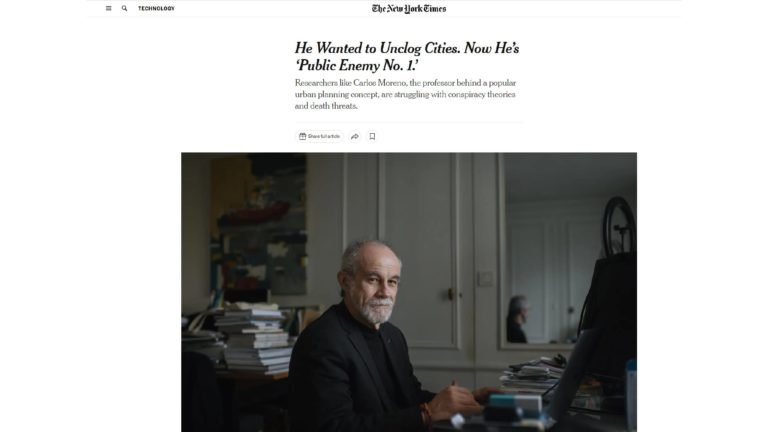Click the 'Share full article' button
Screen dimensions: 768x432
320,136
